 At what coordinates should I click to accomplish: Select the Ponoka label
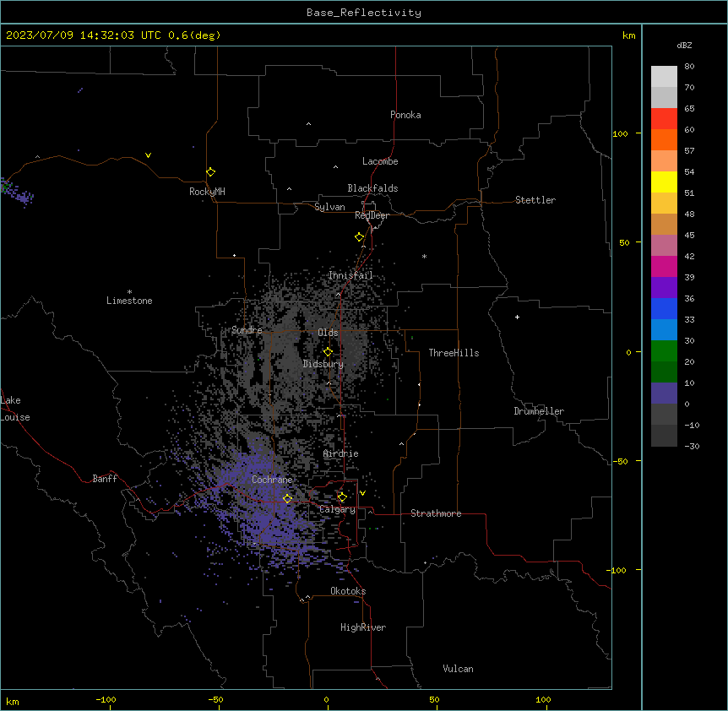pyautogui.click(x=405, y=115)
